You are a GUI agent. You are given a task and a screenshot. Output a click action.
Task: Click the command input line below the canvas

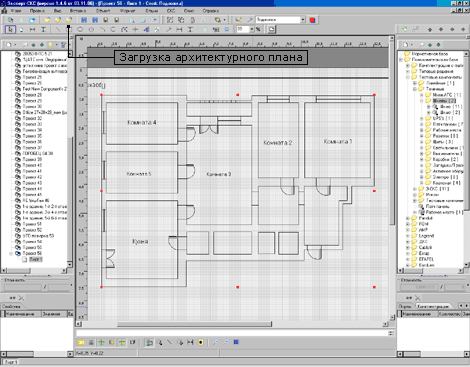click(x=232, y=333)
